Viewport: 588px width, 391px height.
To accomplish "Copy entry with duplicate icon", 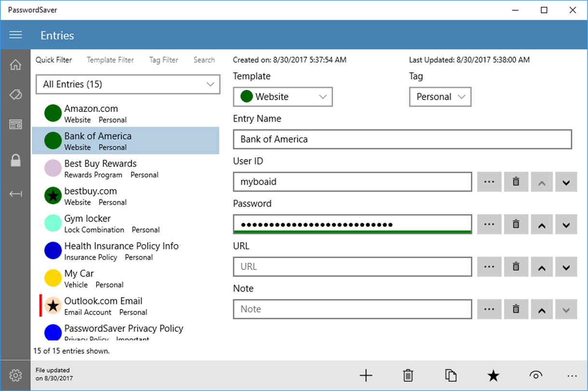I will [450, 375].
